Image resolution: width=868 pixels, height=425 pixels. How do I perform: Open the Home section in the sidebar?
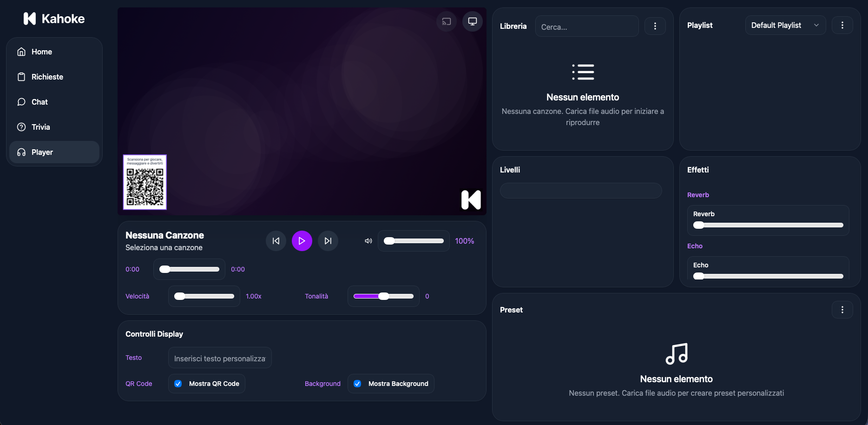[41, 52]
